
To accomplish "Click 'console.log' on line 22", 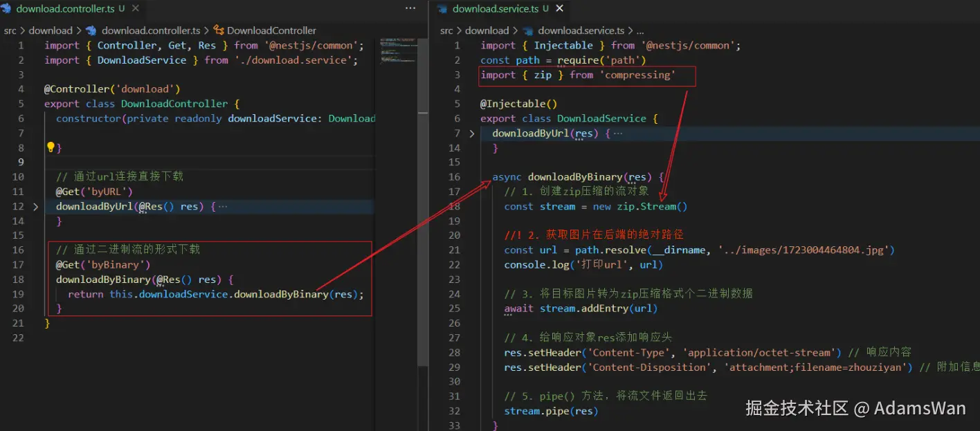I will (536, 265).
